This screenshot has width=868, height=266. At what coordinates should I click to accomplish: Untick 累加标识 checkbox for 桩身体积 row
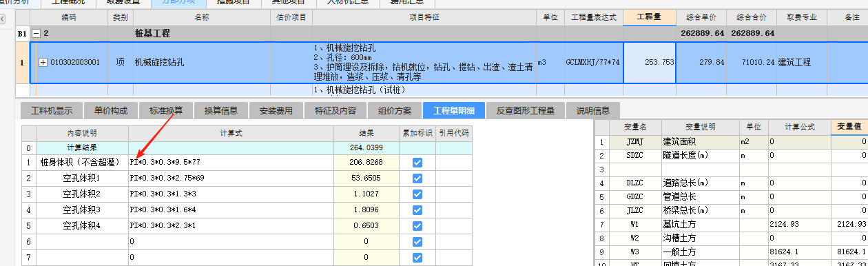pyautogui.click(x=417, y=163)
